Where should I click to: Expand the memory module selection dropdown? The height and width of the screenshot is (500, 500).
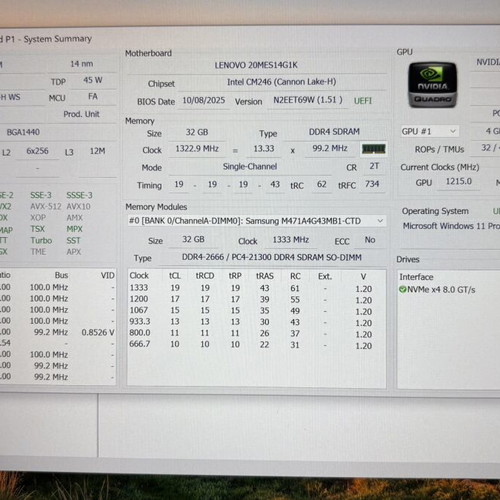pos(257,221)
